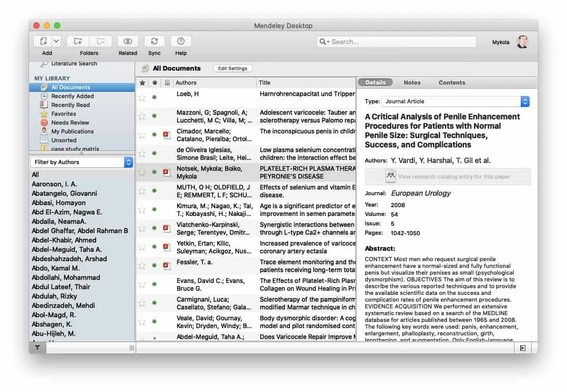567x392 pixels.
Task: Click the Edit Settings button
Action: point(232,69)
